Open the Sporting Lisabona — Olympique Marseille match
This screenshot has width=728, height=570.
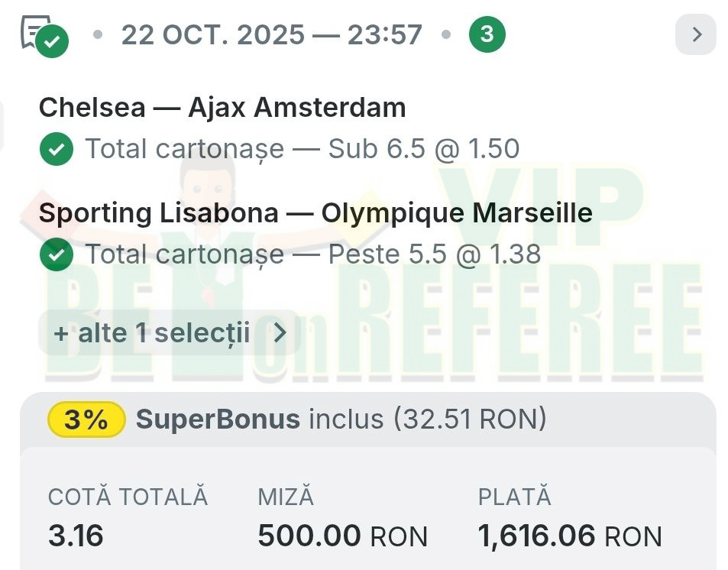point(315,213)
